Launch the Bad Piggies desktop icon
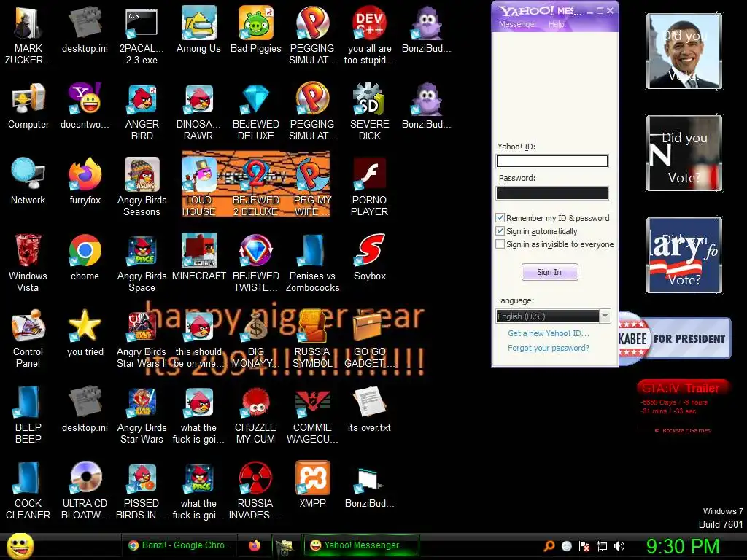The width and height of the screenshot is (747, 560). pos(256,29)
